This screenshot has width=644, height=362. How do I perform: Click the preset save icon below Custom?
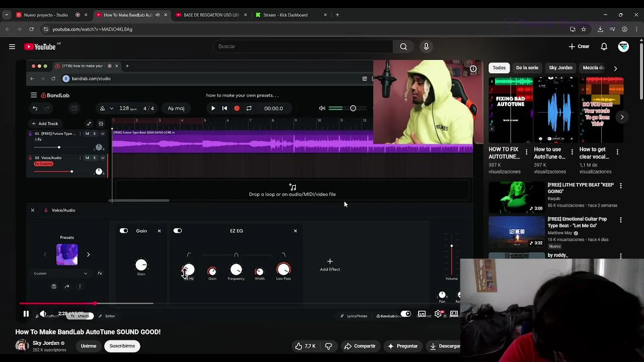(x=54, y=287)
